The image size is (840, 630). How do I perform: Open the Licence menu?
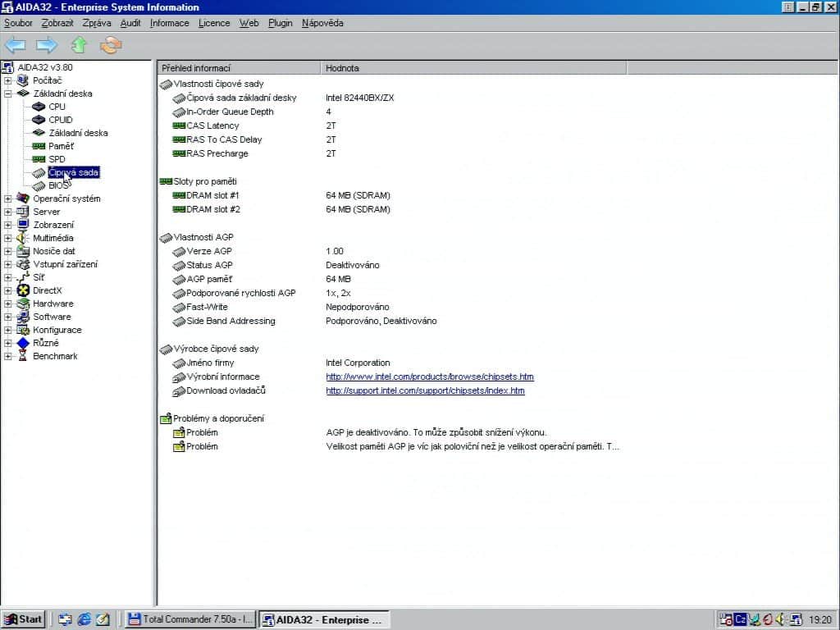coord(214,23)
